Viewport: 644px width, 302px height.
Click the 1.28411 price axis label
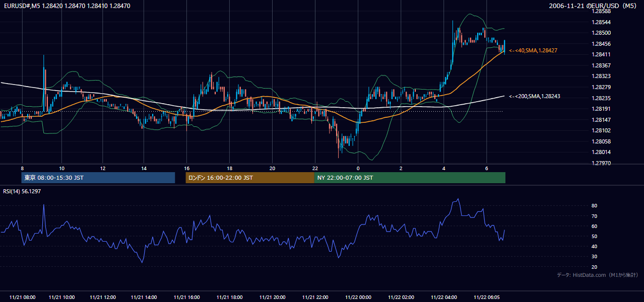pos(601,54)
